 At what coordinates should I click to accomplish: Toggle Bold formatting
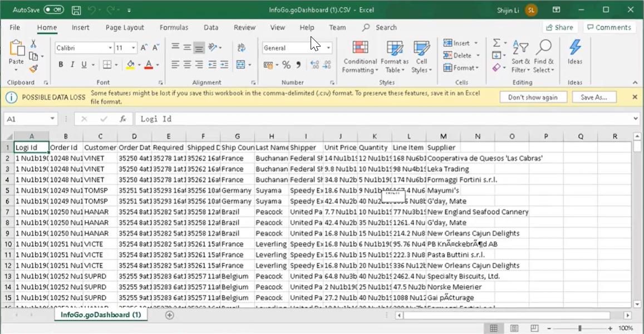(x=61, y=65)
